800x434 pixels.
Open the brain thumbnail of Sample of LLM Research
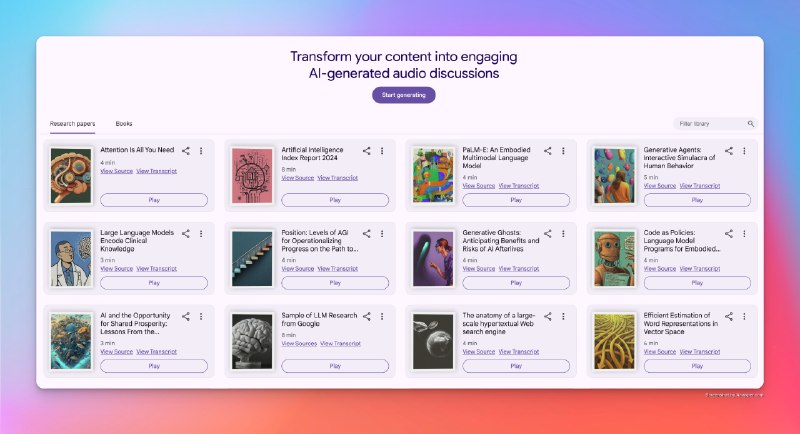pos(252,341)
